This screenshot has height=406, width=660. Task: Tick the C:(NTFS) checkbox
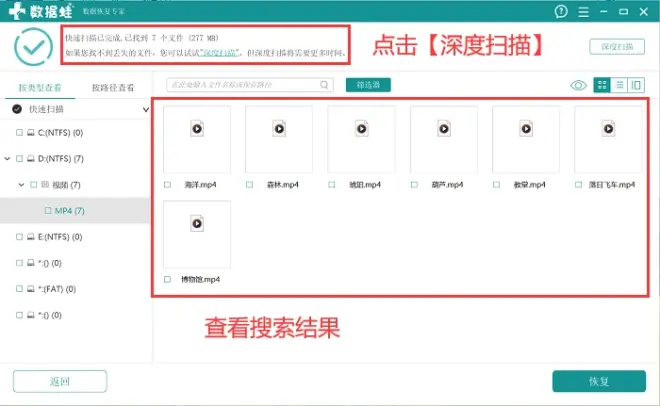tap(19, 133)
